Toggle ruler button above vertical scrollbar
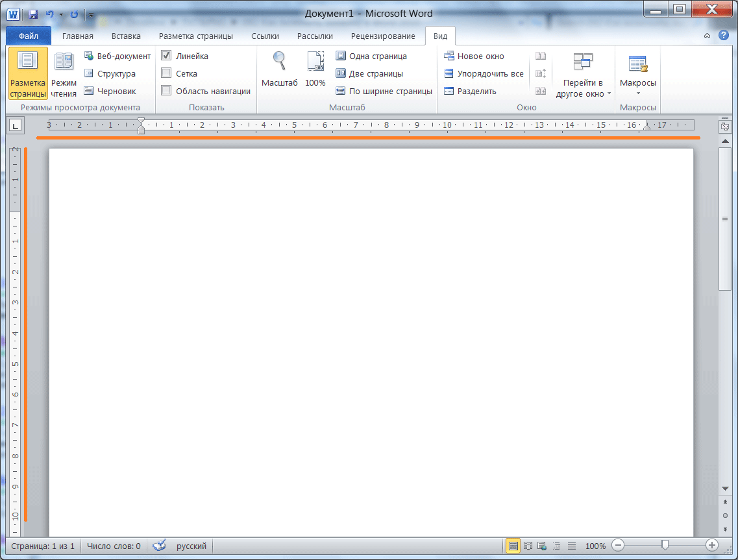The image size is (738, 560). (725, 126)
